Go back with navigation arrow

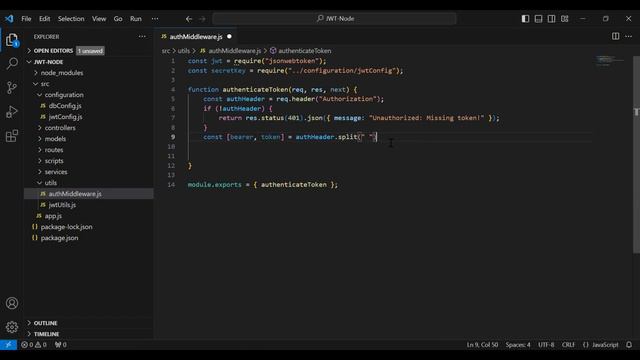pyautogui.click(x=189, y=19)
